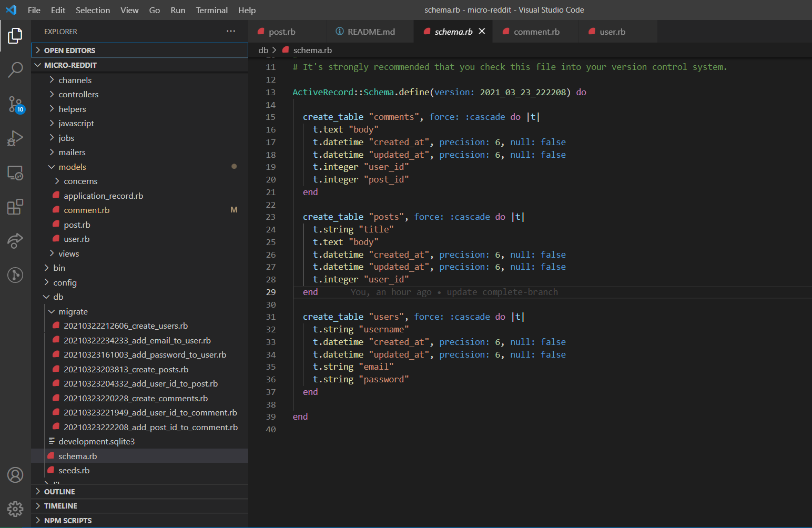Open the Edit menu
812x528 pixels.
[58, 10]
